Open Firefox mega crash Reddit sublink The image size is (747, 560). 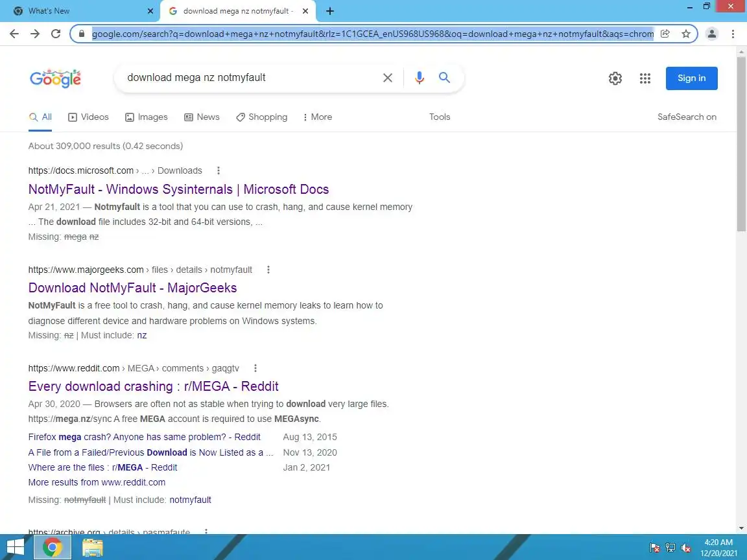pos(145,437)
